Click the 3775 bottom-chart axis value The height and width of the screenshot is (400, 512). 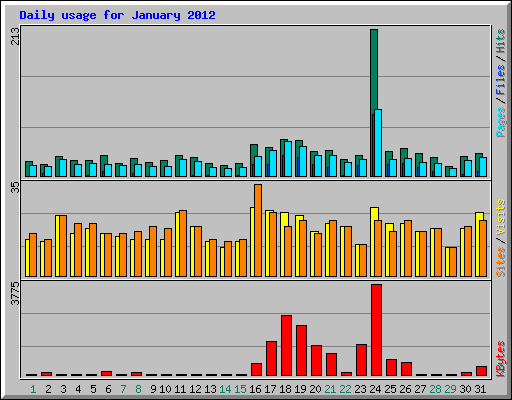coord(15,293)
